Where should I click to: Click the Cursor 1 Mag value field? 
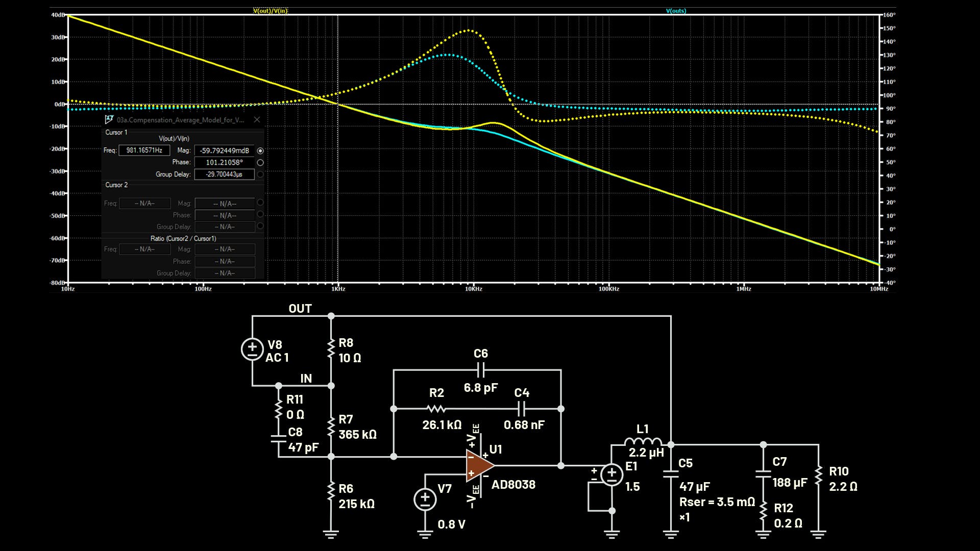pos(224,151)
